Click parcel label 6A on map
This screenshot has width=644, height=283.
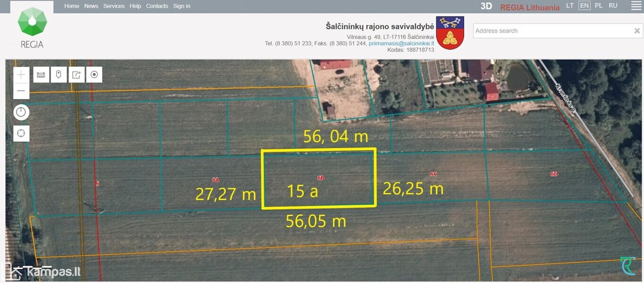(216, 180)
